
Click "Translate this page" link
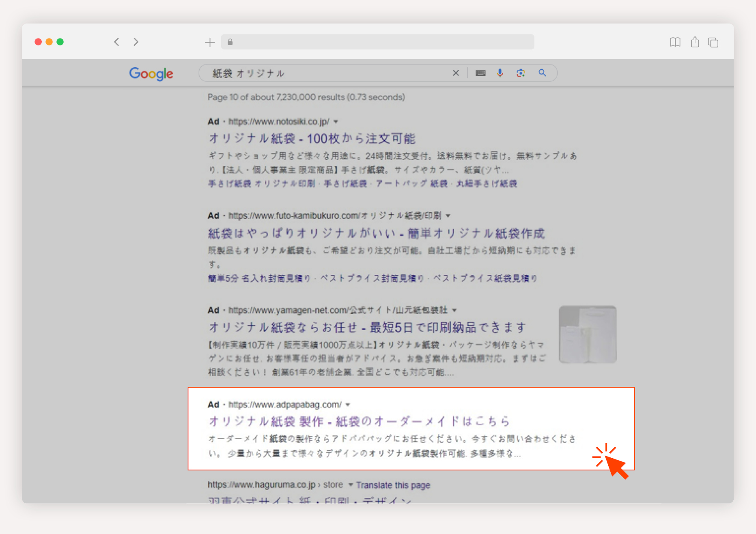393,485
